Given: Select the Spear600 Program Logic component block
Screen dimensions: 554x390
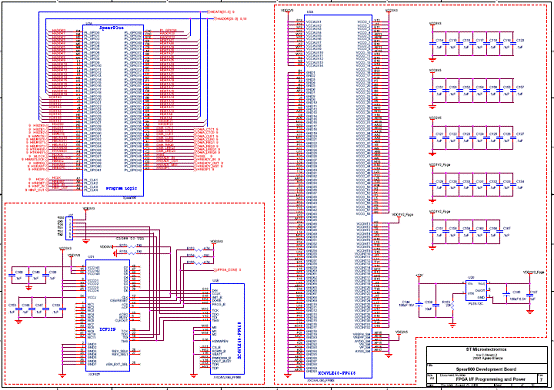Looking at the screenshot, I should tap(113, 110).
